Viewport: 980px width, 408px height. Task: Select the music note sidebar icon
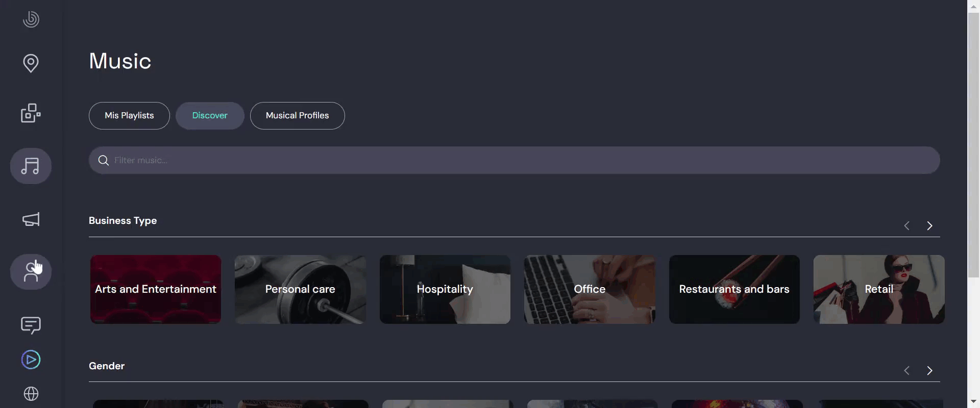pyautogui.click(x=31, y=166)
